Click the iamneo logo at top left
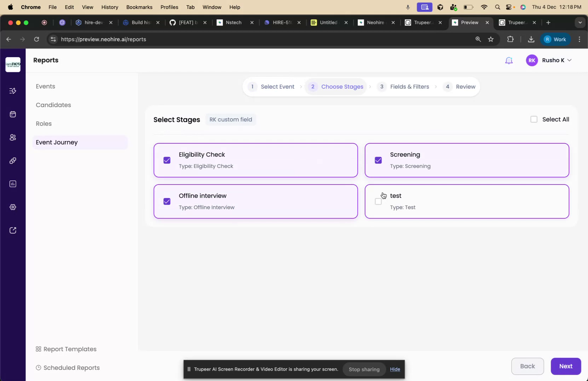Image resolution: width=588 pixels, height=381 pixels. tap(13, 64)
